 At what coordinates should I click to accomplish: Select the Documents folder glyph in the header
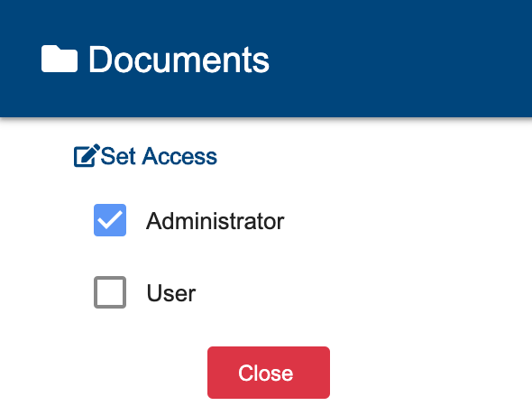point(60,59)
